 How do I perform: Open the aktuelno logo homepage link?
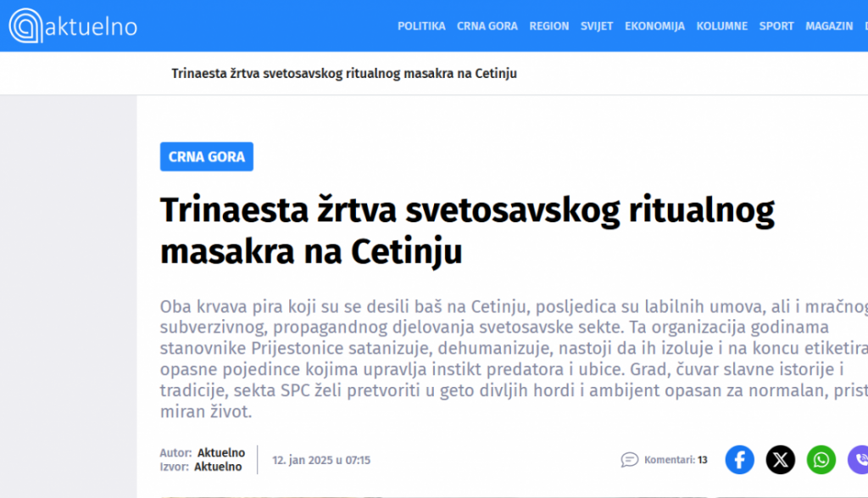(73, 25)
